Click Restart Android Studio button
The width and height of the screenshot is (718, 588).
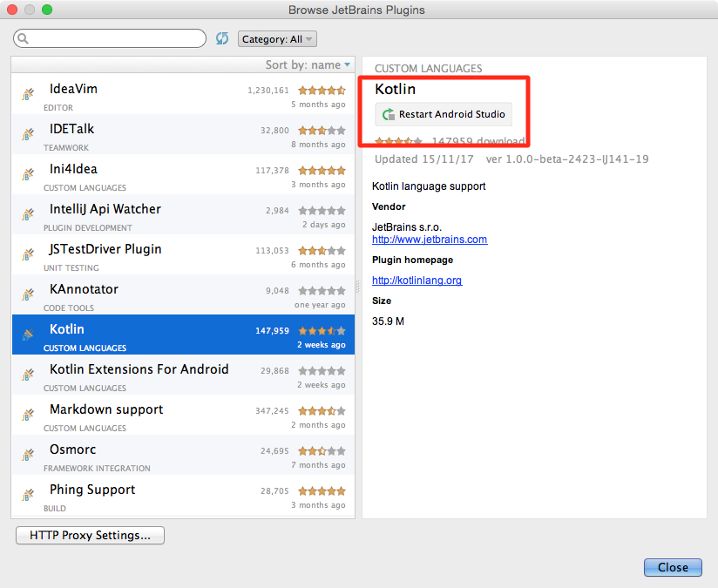point(444,114)
